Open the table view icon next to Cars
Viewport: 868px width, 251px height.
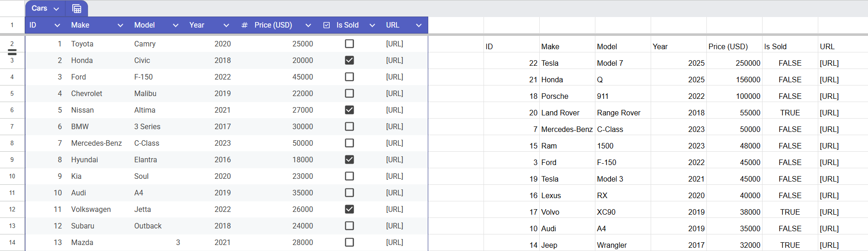point(77,8)
